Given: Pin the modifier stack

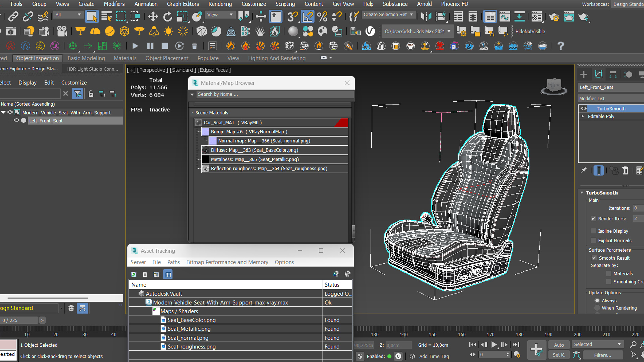Looking at the screenshot, I should [584, 171].
